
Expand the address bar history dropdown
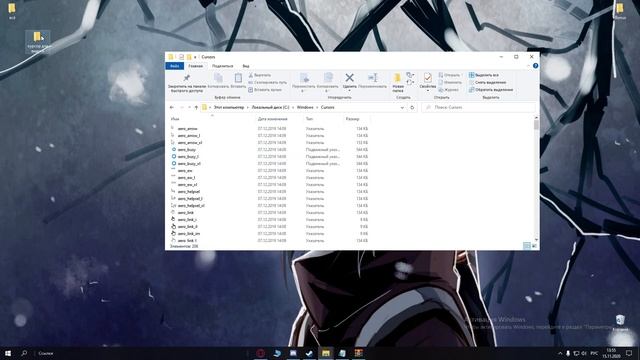pyautogui.click(x=402, y=107)
